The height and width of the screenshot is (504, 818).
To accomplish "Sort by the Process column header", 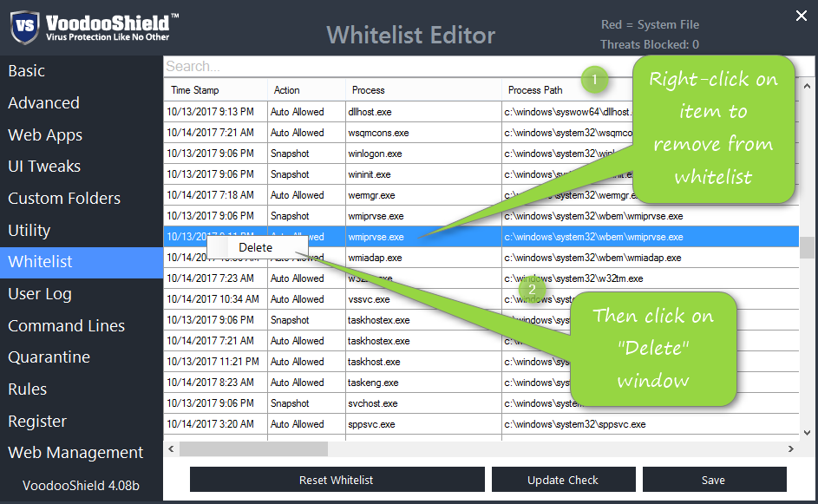I will (423, 89).
